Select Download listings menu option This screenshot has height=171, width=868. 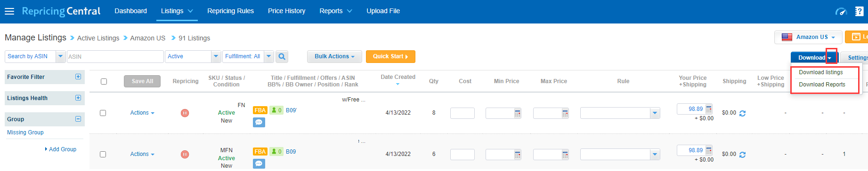[x=821, y=72]
